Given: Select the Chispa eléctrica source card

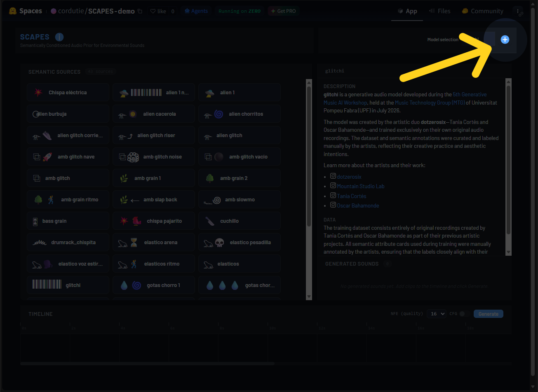Looking at the screenshot, I should click(68, 93).
